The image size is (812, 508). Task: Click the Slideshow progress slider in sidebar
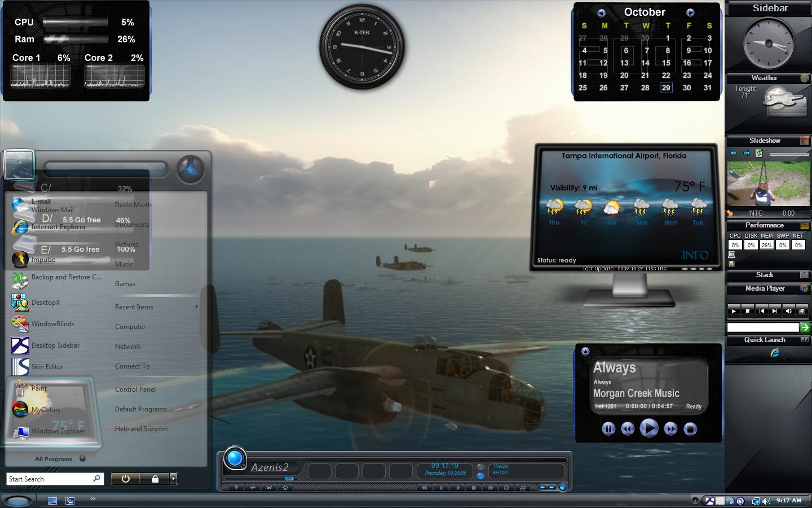789,154
